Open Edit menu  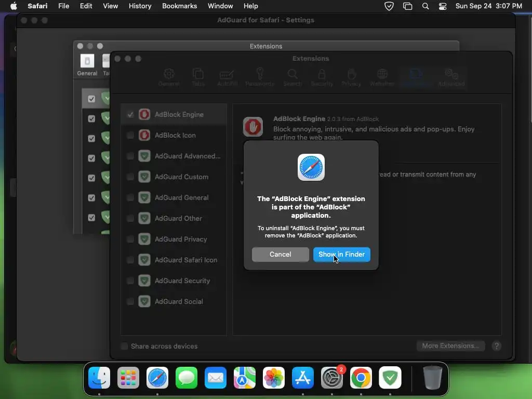point(86,6)
